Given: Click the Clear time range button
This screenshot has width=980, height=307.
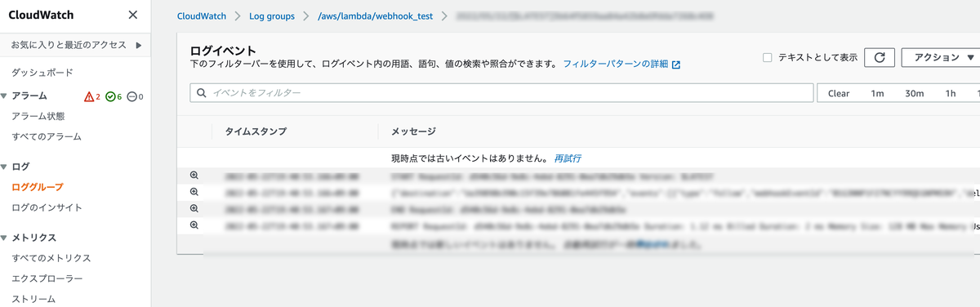Looking at the screenshot, I should click(x=839, y=93).
